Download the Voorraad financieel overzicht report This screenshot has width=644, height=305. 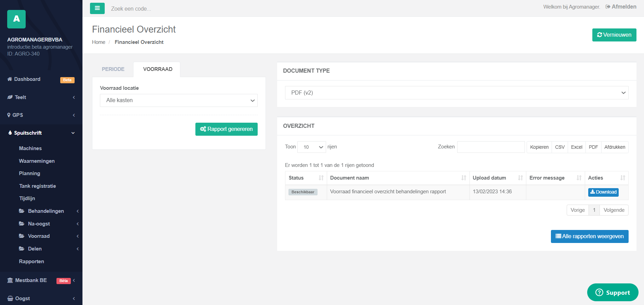[x=603, y=192]
